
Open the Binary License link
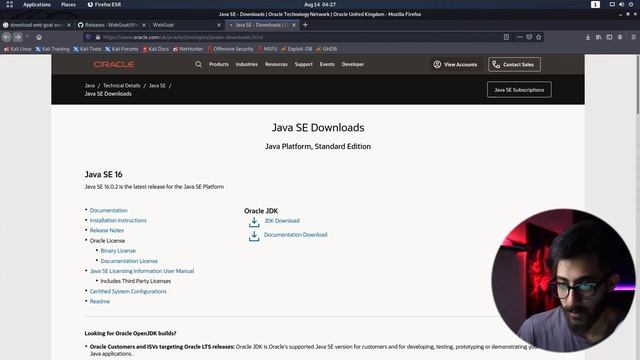[x=118, y=251]
